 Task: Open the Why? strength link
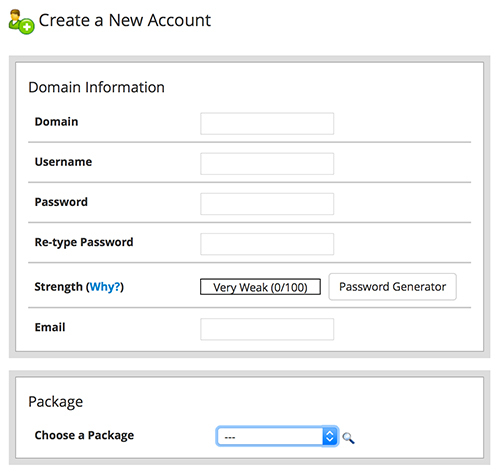tap(105, 287)
